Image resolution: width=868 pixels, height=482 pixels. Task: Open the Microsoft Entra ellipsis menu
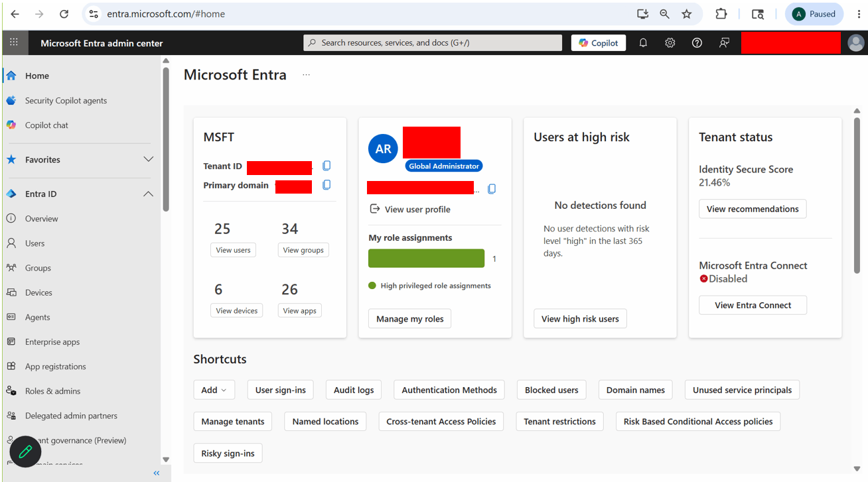[x=306, y=75]
